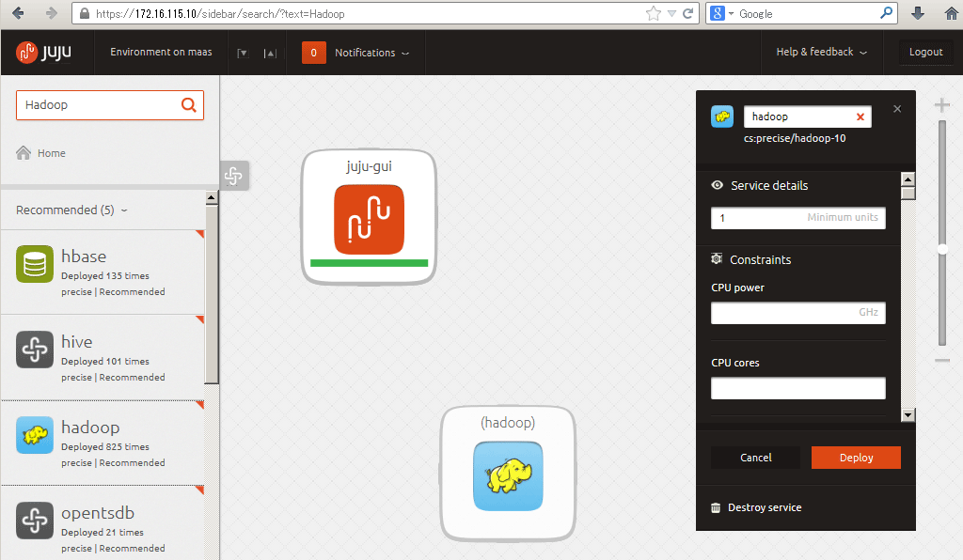The image size is (963, 560).
Task: Click the orange 0 notifications badge
Action: tap(314, 53)
